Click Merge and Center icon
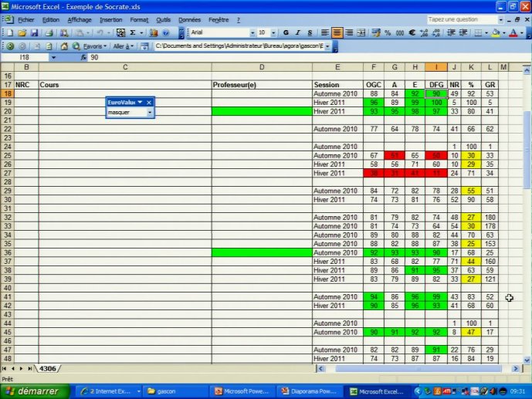This screenshot has width=532, height=399. [361, 32]
